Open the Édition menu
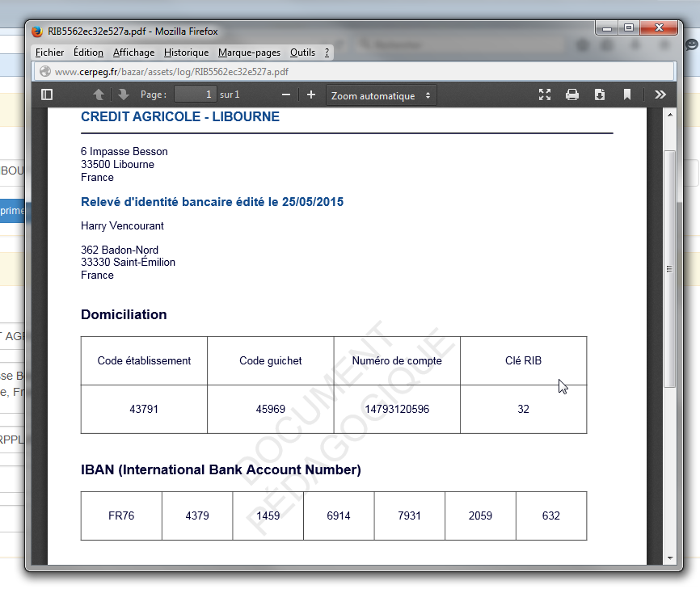The width and height of the screenshot is (700, 606). 88,53
